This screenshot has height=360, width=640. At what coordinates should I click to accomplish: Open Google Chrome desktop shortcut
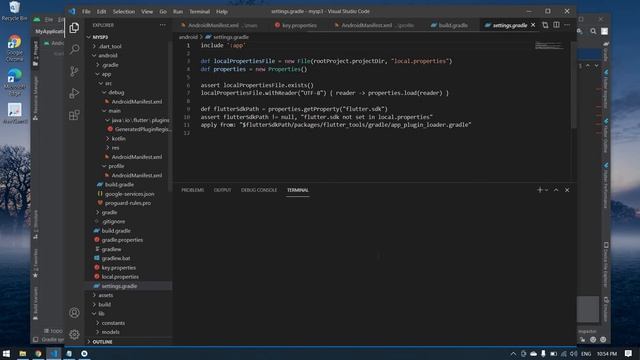click(14, 48)
